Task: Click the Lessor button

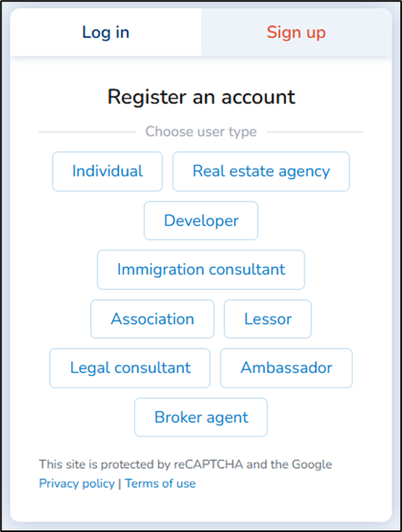Action: [268, 319]
